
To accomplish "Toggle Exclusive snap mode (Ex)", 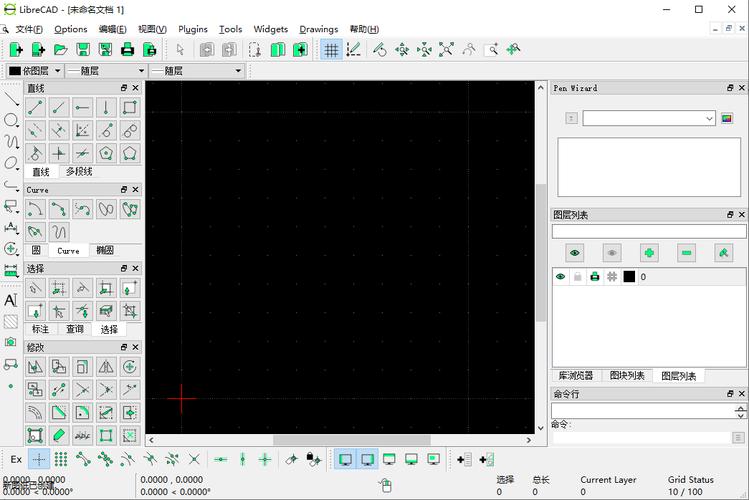I will click(16, 459).
